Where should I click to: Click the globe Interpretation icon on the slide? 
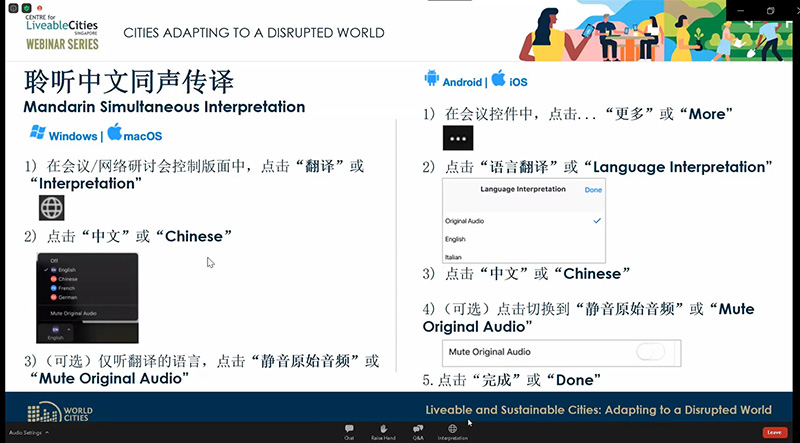click(52, 207)
